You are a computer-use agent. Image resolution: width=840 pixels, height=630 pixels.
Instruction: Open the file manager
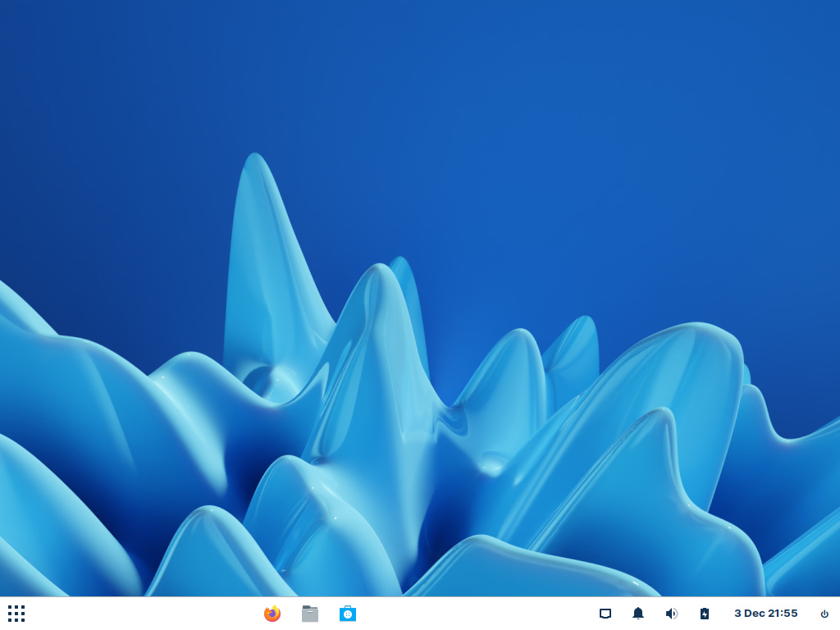coord(309,613)
